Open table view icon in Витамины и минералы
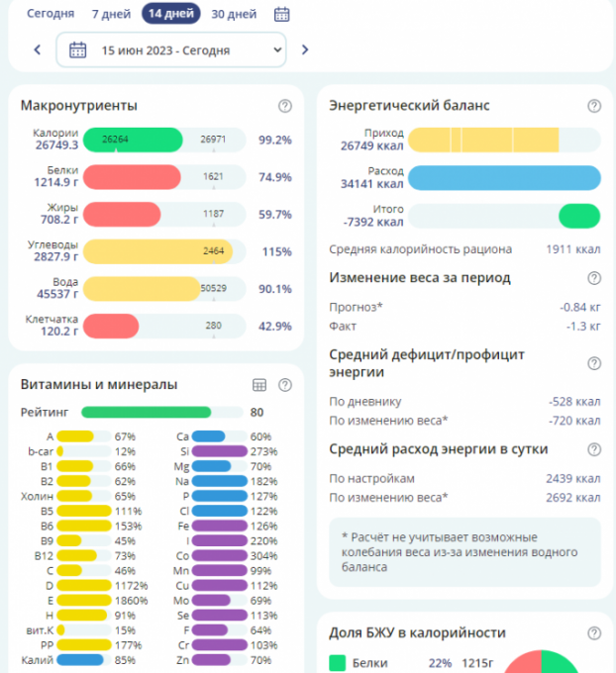Viewport: 616px width, 673px height. click(x=259, y=385)
